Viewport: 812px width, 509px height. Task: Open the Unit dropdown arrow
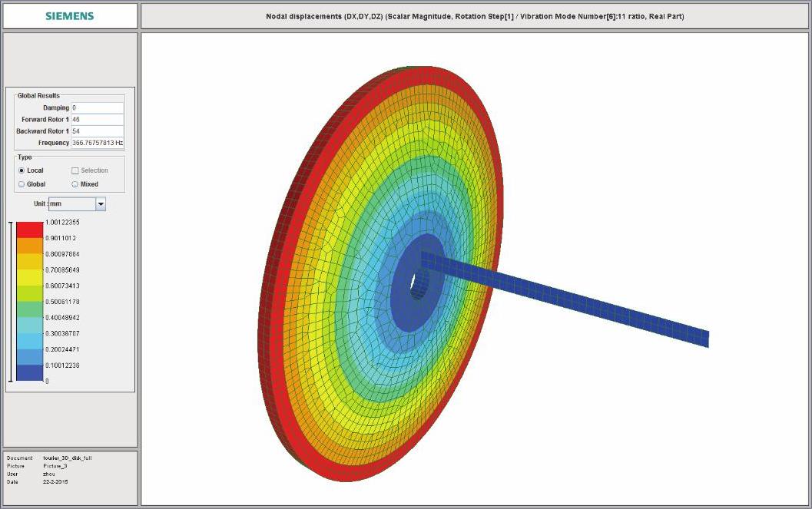100,204
